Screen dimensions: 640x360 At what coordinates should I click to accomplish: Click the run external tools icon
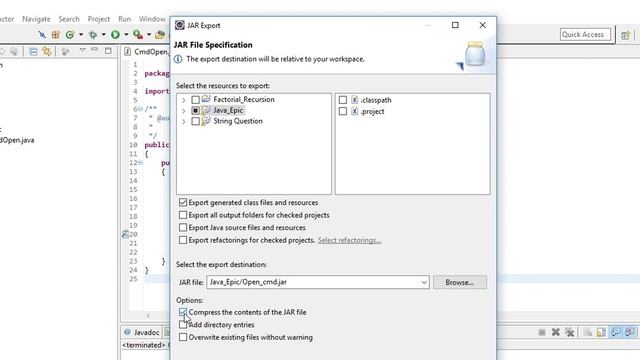coord(138,34)
